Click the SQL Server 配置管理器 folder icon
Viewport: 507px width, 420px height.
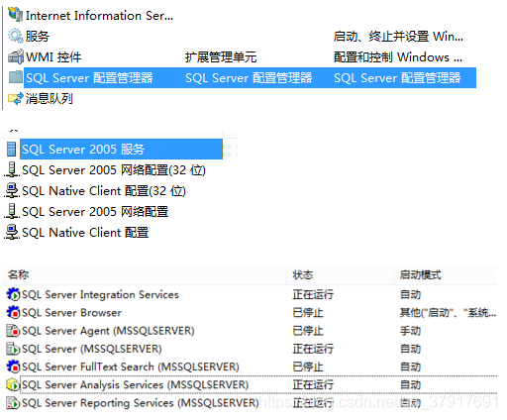pyautogui.click(x=16, y=77)
